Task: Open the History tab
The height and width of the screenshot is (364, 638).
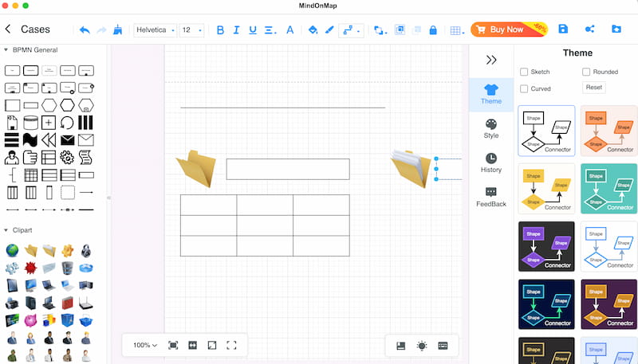Action: coord(491,163)
